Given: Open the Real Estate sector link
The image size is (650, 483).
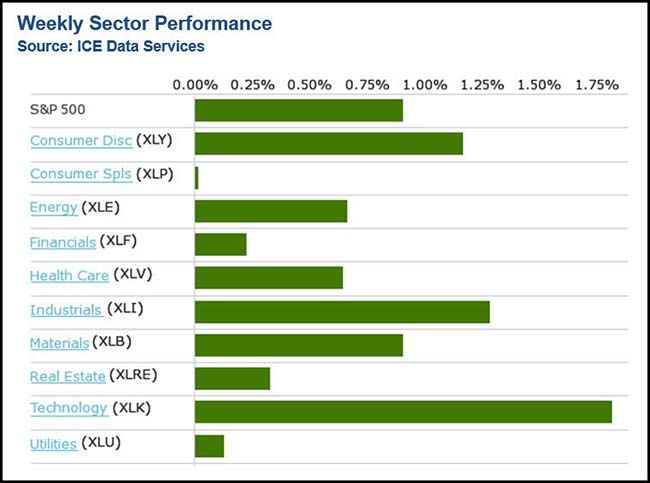Looking at the screenshot, I should pos(67,377).
